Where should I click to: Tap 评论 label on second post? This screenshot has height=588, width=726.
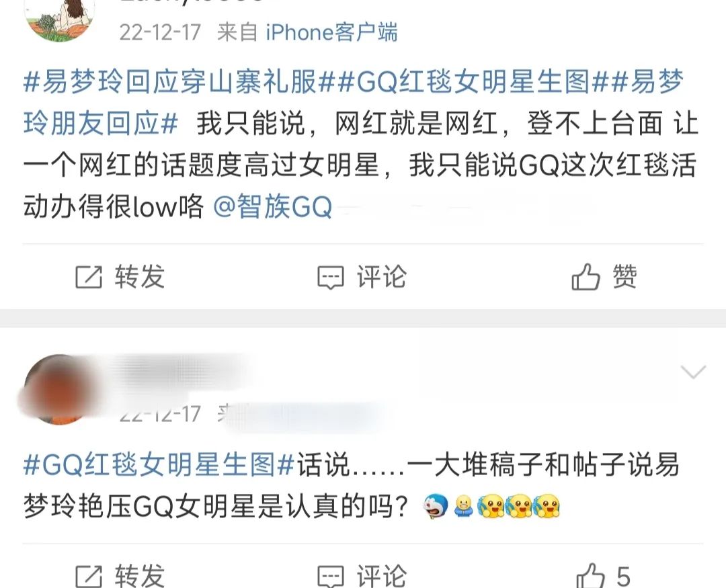[382, 575]
